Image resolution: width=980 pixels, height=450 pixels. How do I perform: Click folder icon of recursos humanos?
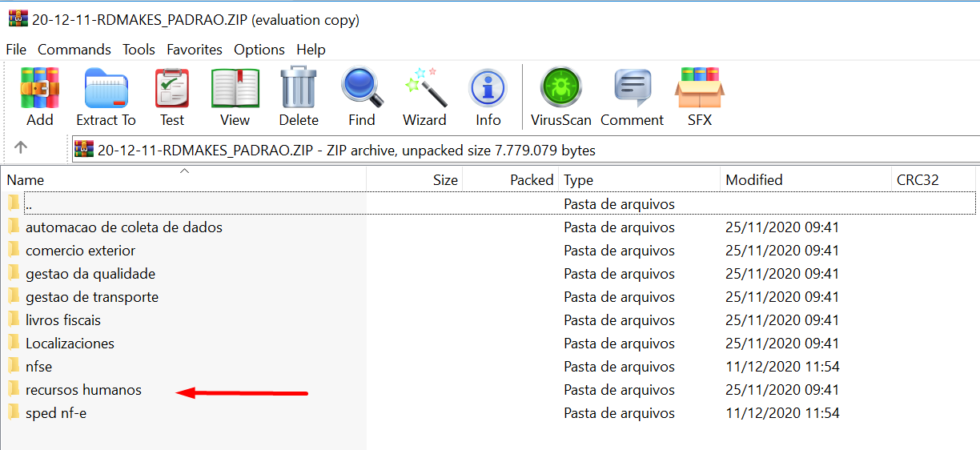click(x=14, y=389)
